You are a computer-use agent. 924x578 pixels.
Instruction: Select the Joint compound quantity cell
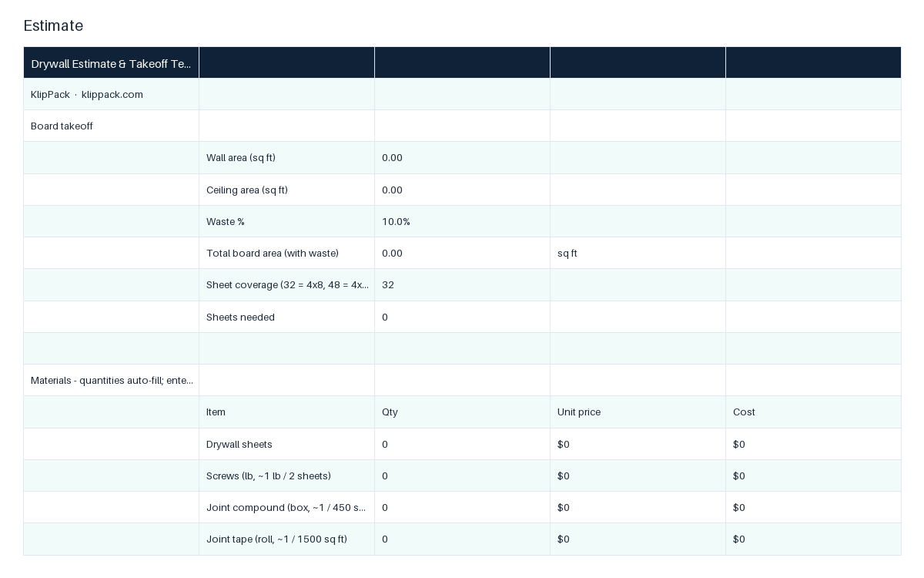463,507
